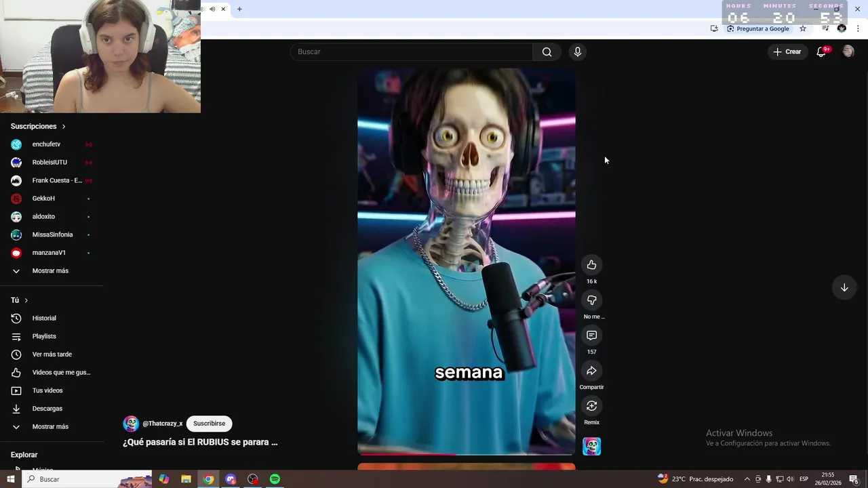Pause the playing Short video
This screenshot has width=868, height=488.
tap(467, 261)
